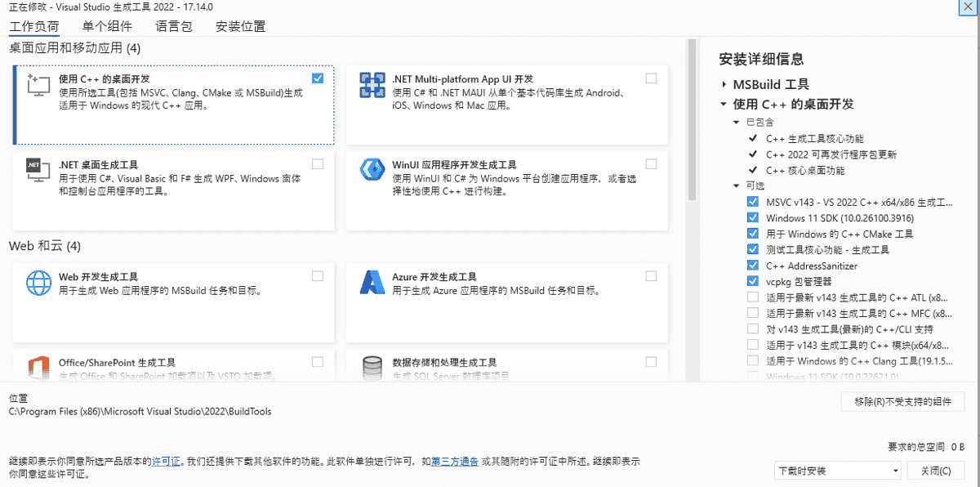
Task: Uncheck MSVC v143 - VS 2022 C++ component
Action: click(x=752, y=202)
